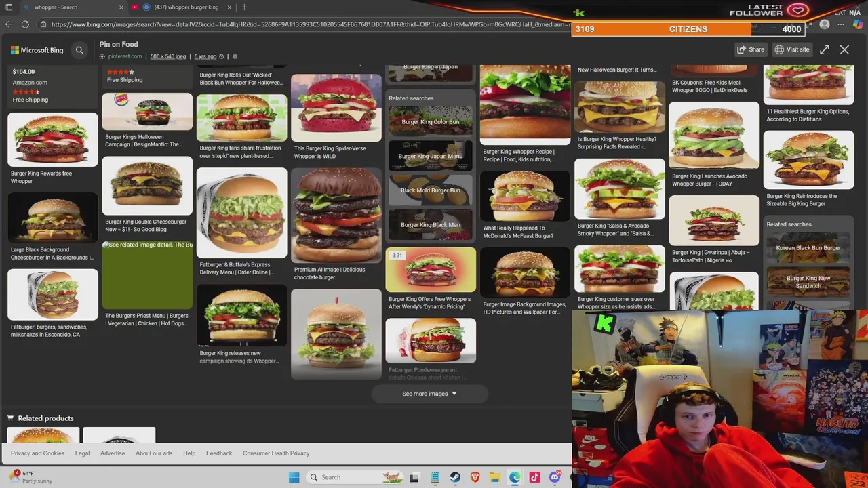Open 'Spider-Verse Whopper Is WILD' red burger image
This screenshot has height=488, width=868.
[x=336, y=108]
